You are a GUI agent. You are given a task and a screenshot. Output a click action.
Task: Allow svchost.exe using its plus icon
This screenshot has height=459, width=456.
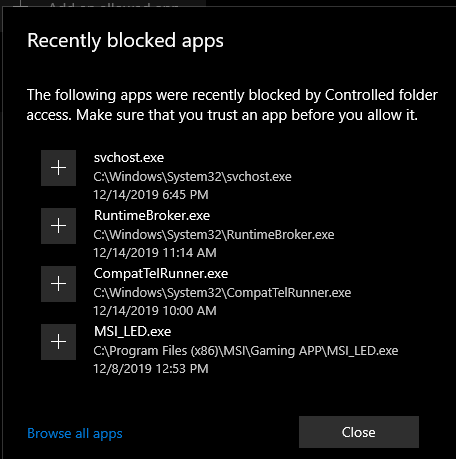tap(58, 168)
